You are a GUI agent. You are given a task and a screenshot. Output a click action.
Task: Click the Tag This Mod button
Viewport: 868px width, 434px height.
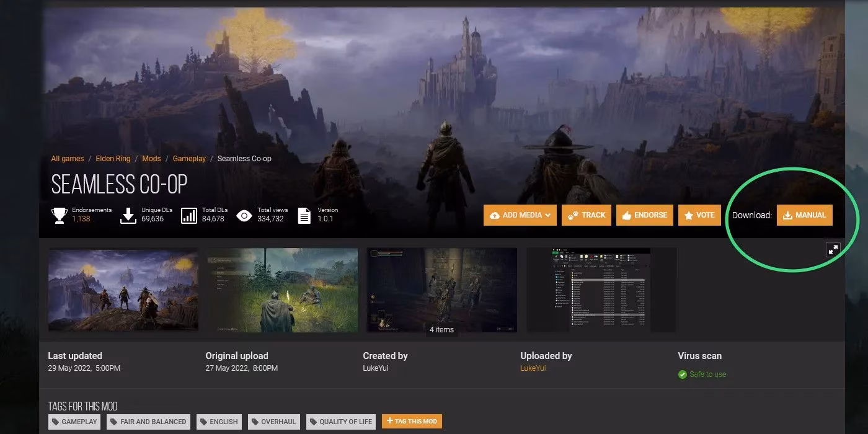coord(412,422)
